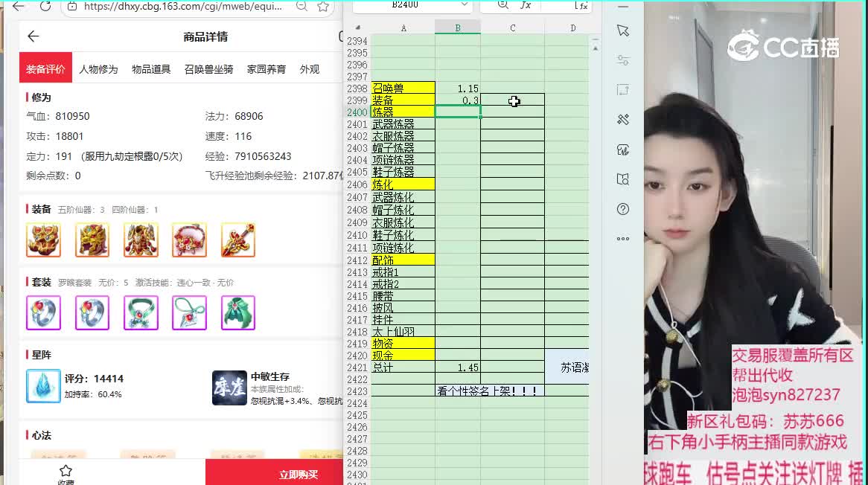
Task: Click the 装备评价 tab button
Action: pos(45,69)
